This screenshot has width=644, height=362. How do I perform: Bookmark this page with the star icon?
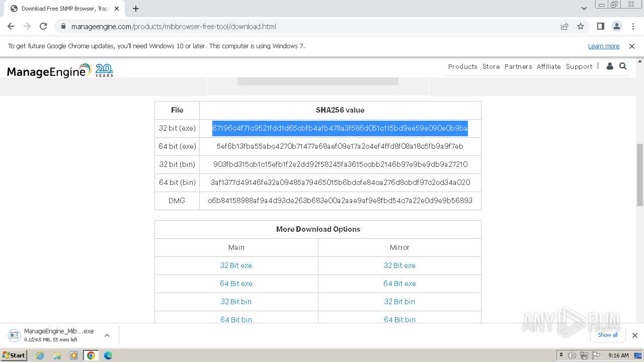[x=581, y=27]
